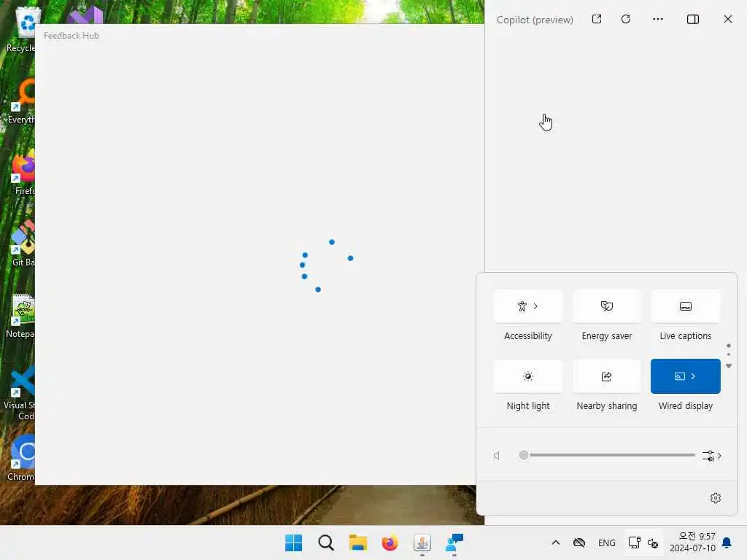Image resolution: width=747 pixels, height=560 pixels.
Task: Open the clock and calendar flyout
Action: tap(692, 542)
